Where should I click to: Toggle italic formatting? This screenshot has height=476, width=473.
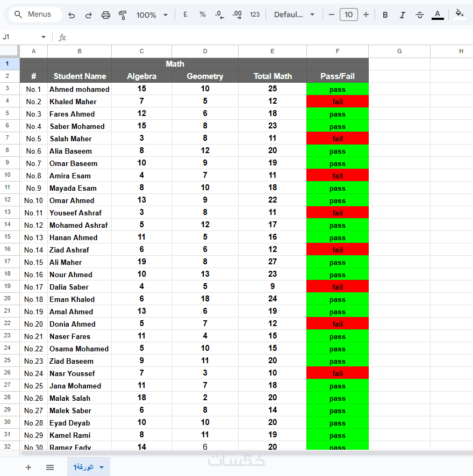click(402, 15)
